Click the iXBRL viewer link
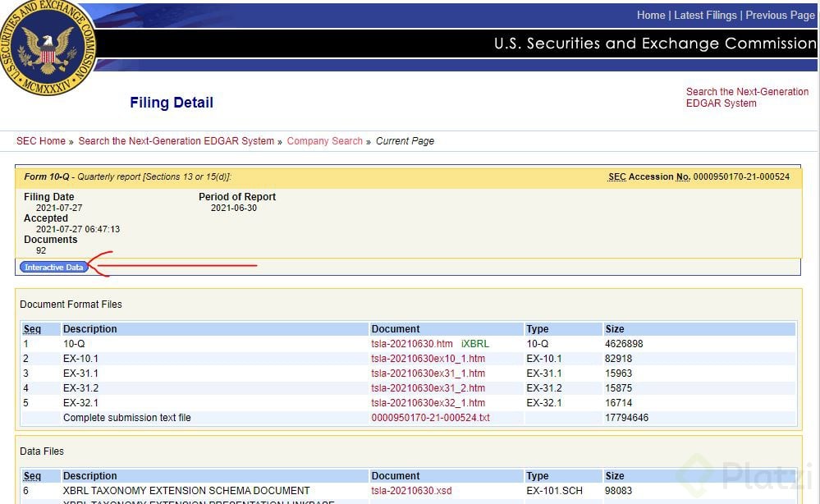This screenshot has height=504, width=820. coord(475,344)
